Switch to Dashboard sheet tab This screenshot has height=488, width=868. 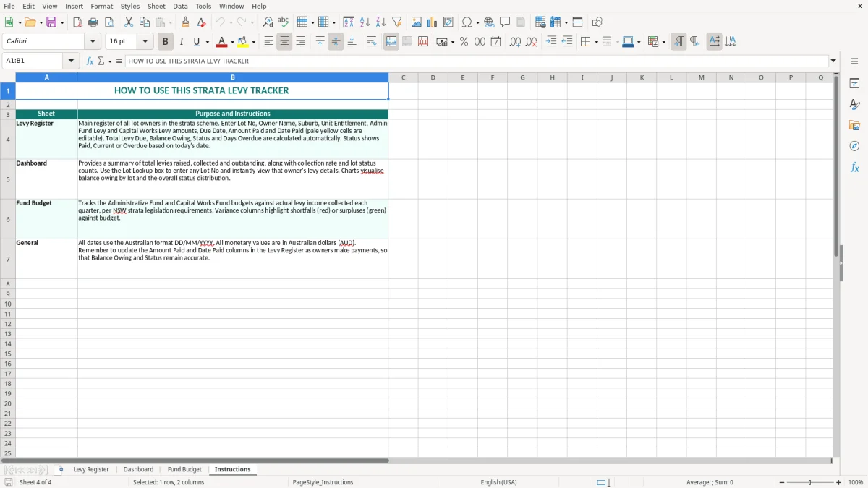coord(138,469)
